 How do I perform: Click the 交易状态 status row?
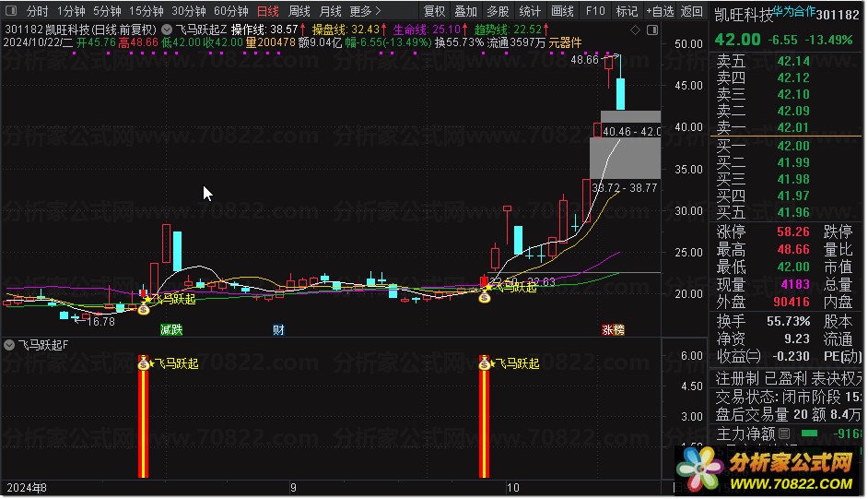coord(788,397)
